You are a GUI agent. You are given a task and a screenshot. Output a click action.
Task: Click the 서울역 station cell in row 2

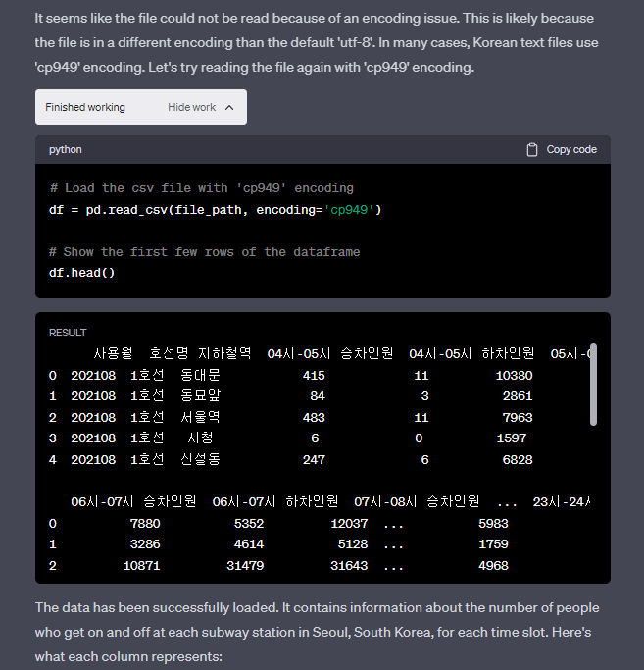pos(201,417)
